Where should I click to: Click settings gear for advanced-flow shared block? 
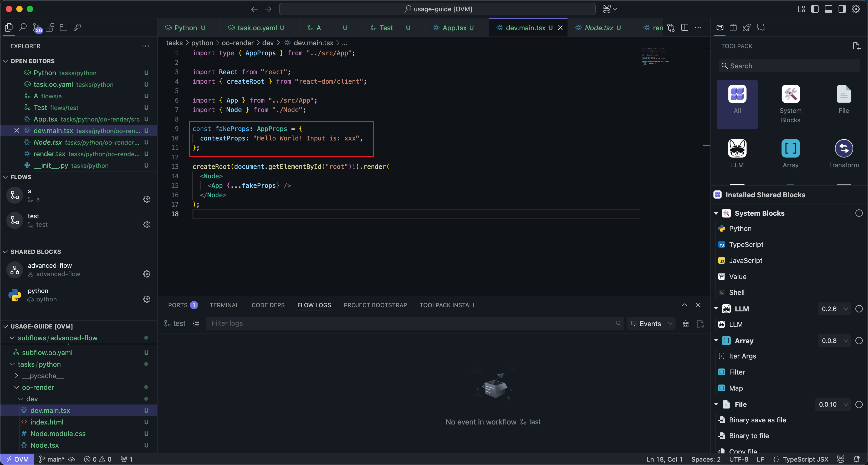click(x=147, y=274)
